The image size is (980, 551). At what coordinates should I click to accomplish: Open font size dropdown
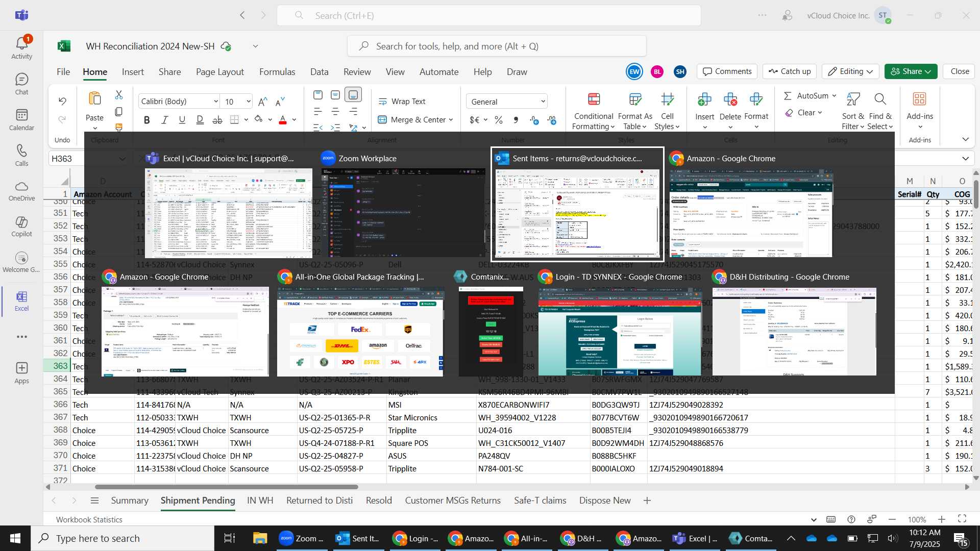tap(249, 102)
